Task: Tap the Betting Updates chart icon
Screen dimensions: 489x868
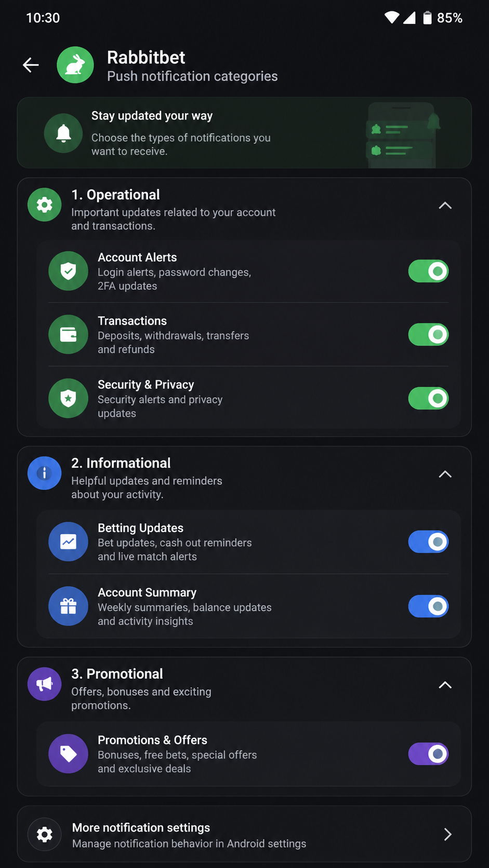Action: point(68,541)
